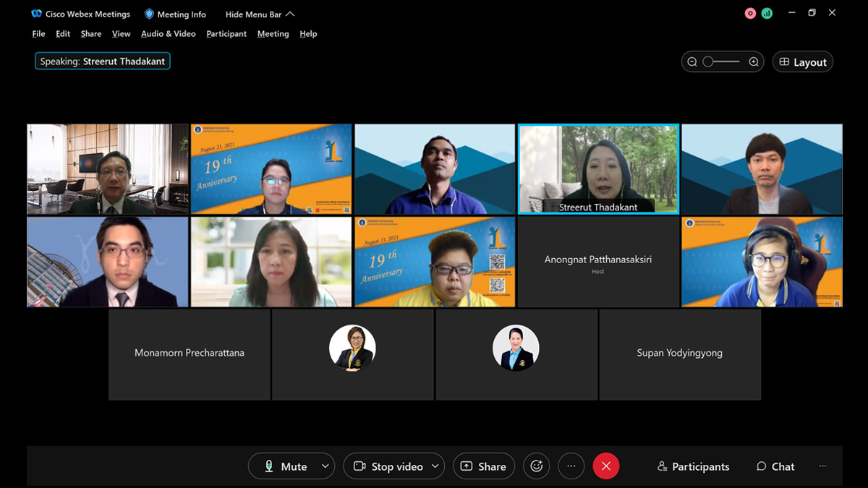Click the green audio statistics icon
The image size is (868, 488).
click(x=767, y=14)
